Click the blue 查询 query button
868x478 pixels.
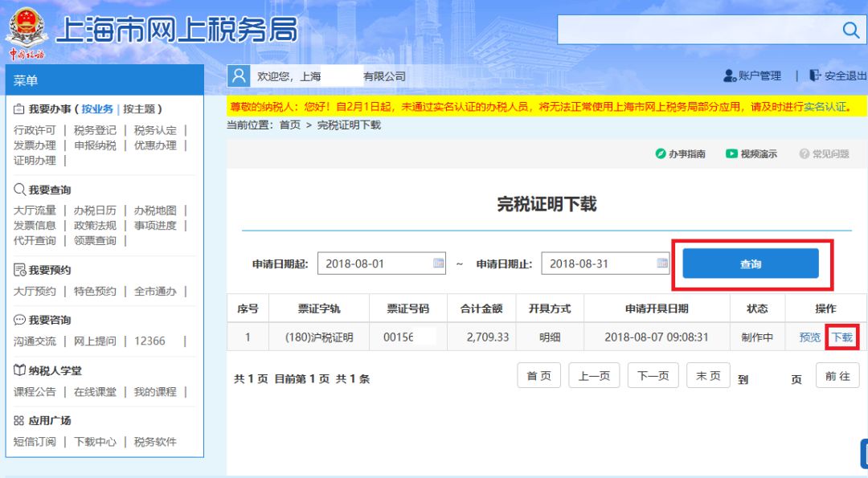pyautogui.click(x=750, y=264)
